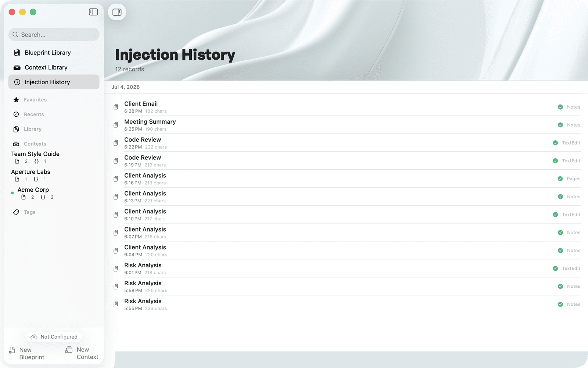This screenshot has height=368, width=588.
Task: Click the 182 chars label
Action: 156,111
